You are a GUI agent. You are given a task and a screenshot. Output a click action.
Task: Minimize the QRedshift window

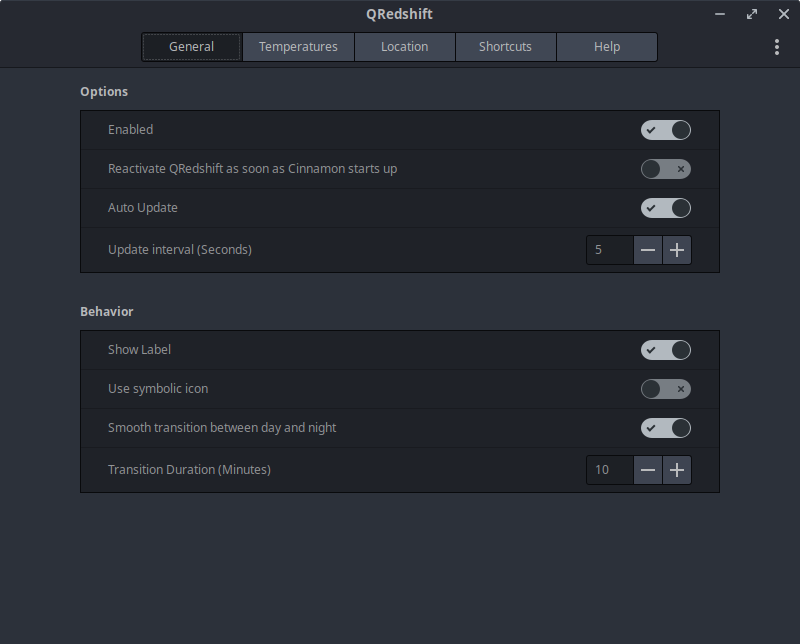point(720,14)
